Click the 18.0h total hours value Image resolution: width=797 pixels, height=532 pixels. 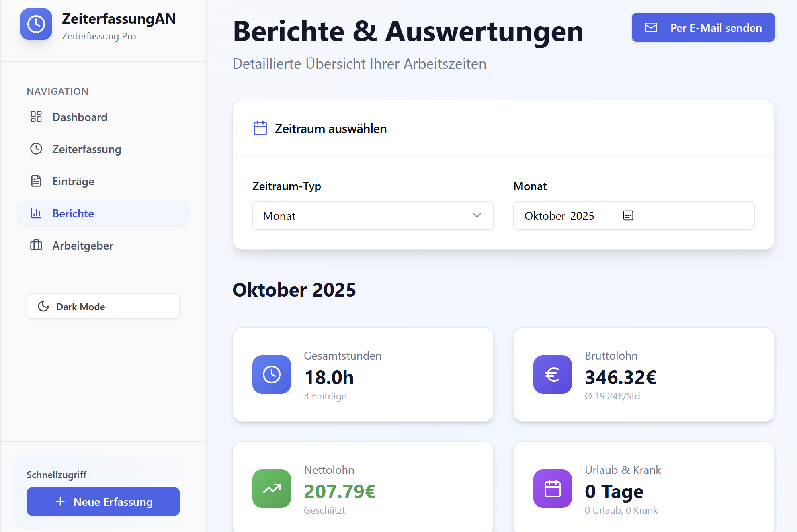click(x=329, y=377)
